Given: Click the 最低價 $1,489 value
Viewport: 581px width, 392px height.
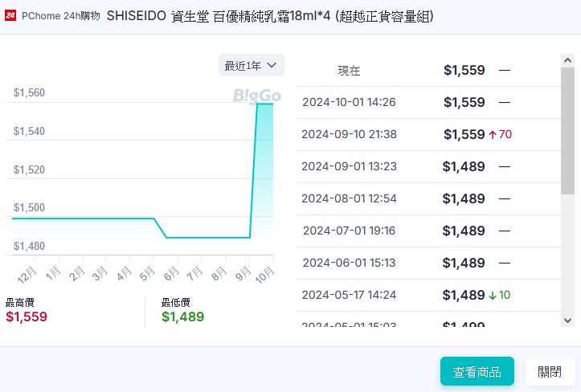Looking at the screenshot, I should tap(182, 316).
